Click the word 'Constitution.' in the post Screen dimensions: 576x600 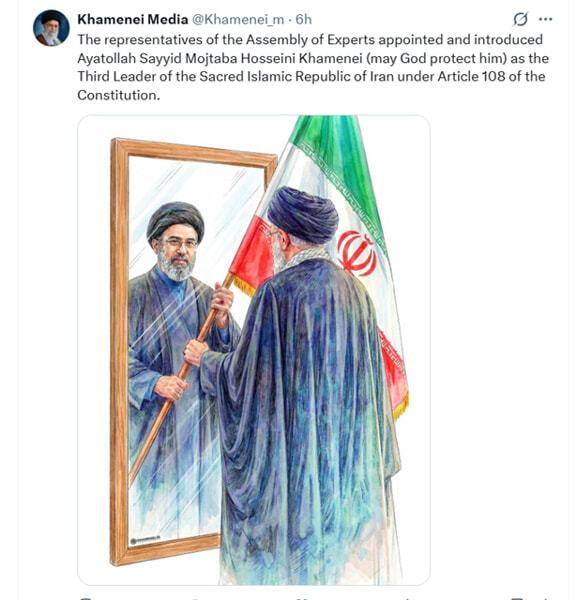[x=119, y=95]
